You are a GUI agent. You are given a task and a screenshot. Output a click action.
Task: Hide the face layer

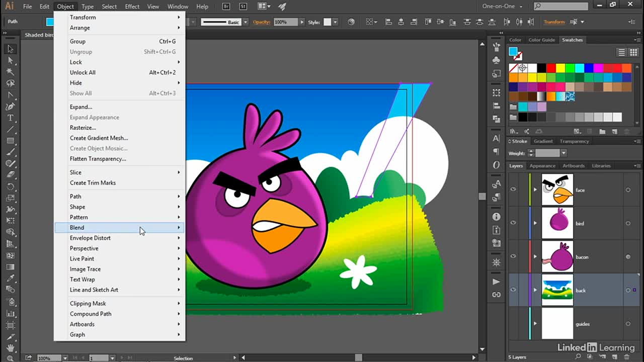tap(513, 190)
